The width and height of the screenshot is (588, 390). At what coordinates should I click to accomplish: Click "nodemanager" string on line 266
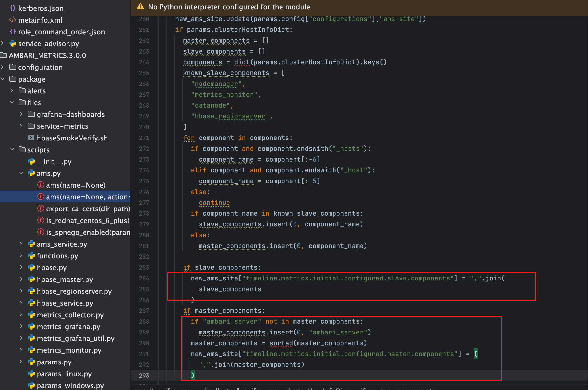(216, 84)
